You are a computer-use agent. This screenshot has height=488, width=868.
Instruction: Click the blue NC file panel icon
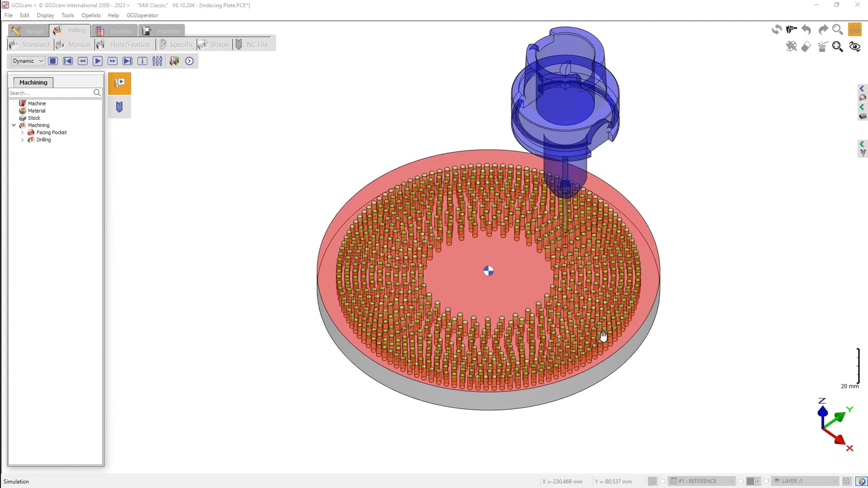pos(120,107)
